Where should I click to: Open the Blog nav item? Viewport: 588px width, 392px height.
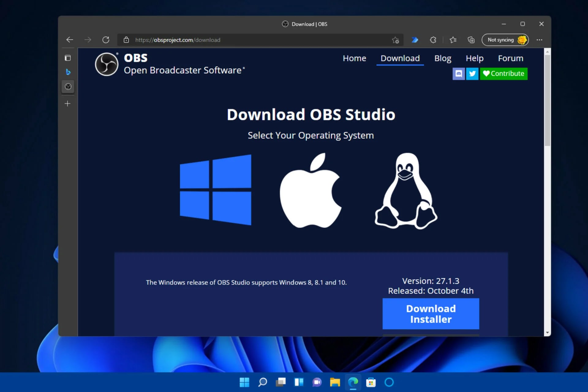[443, 58]
